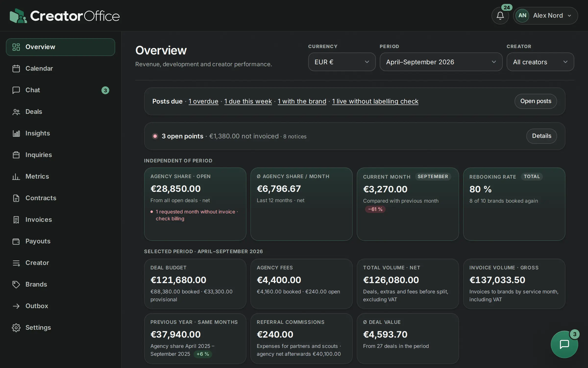Click the Invoices receipt icon

point(16,220)
